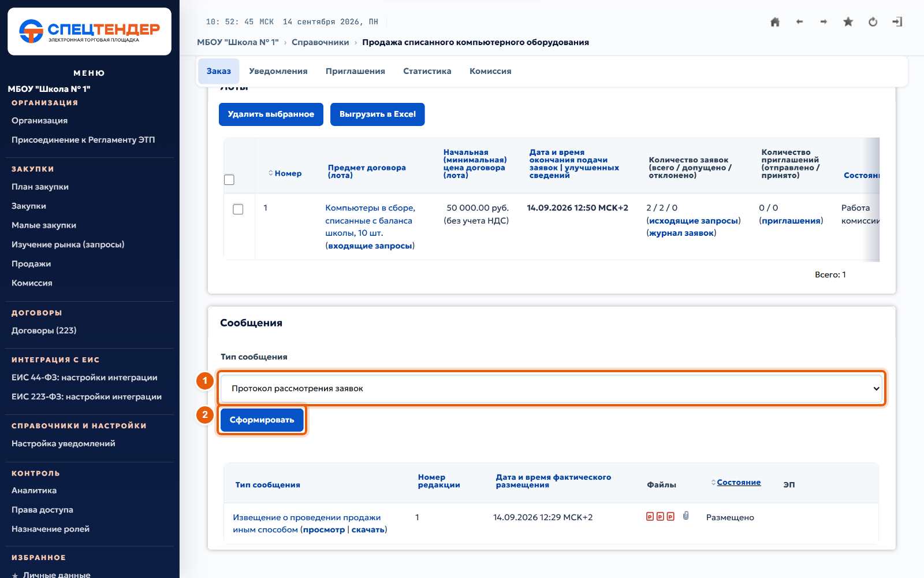Click the СпецТендер logo

90,31
